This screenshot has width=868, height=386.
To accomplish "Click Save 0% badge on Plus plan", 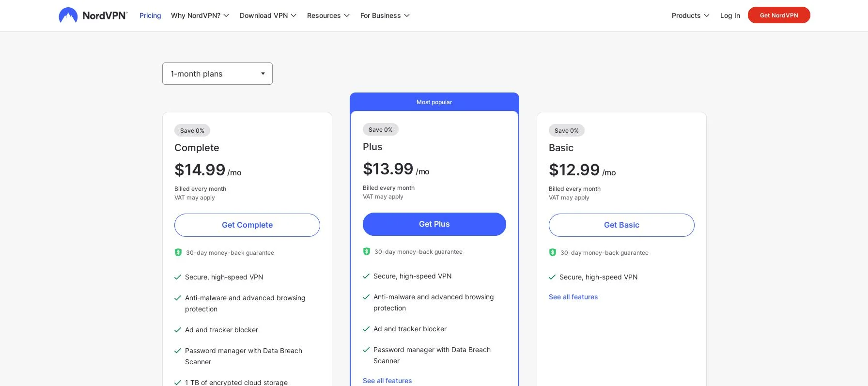I will tap(381, 129).
